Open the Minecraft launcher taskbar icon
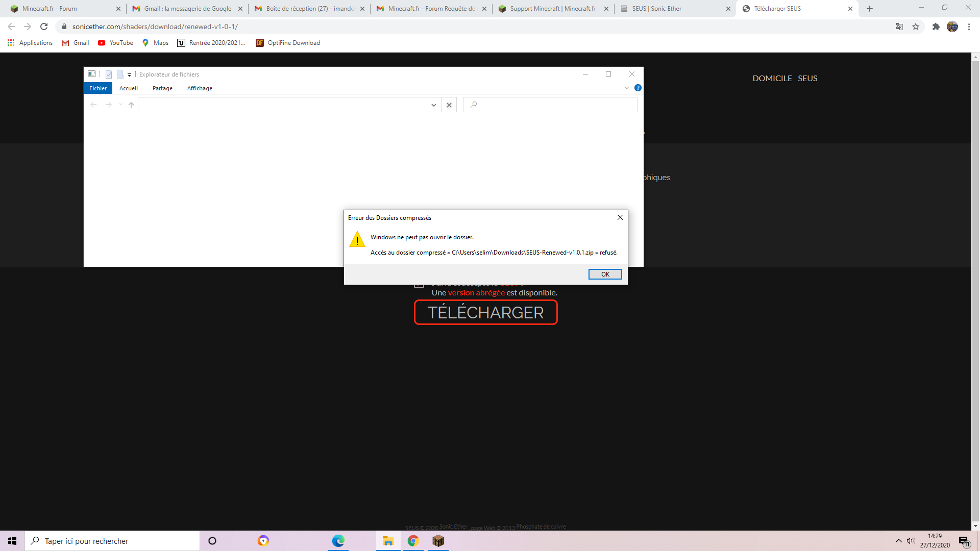 tap(438, 541)
